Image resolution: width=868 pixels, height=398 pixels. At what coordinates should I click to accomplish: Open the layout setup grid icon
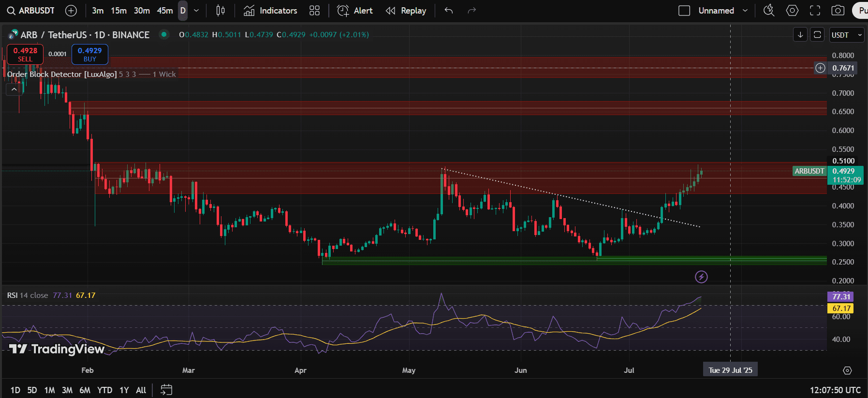(x=314, y=11)
